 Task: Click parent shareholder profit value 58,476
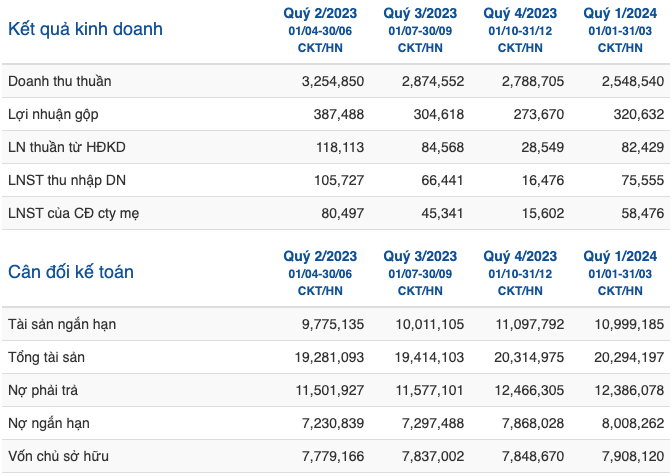click(x=642, y=213)
